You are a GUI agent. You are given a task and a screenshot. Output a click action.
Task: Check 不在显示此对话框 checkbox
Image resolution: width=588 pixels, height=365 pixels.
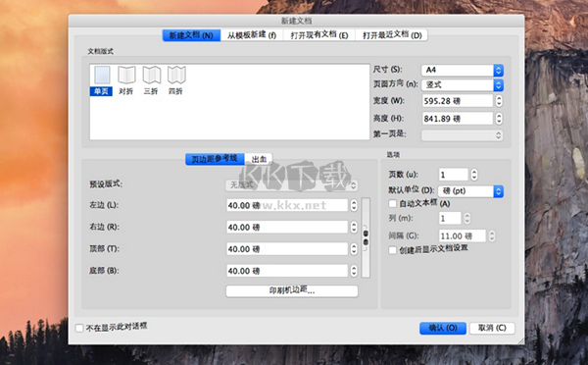coord(79,328)
